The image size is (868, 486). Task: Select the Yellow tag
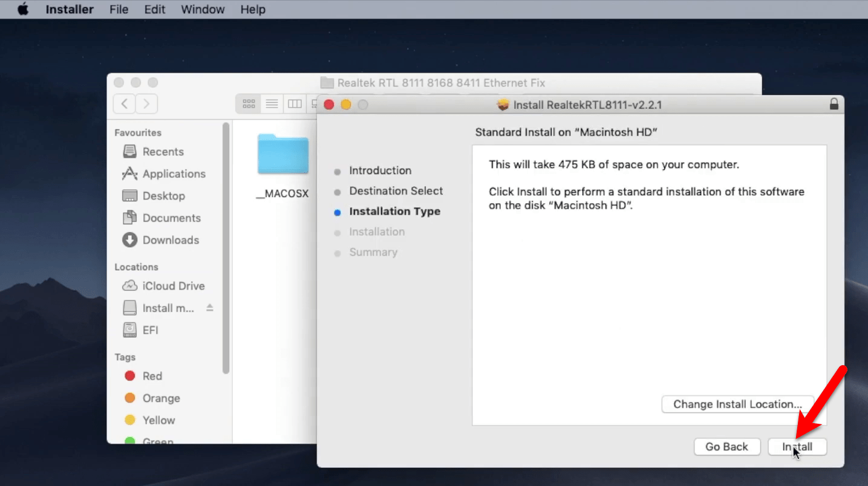point(150,420)
